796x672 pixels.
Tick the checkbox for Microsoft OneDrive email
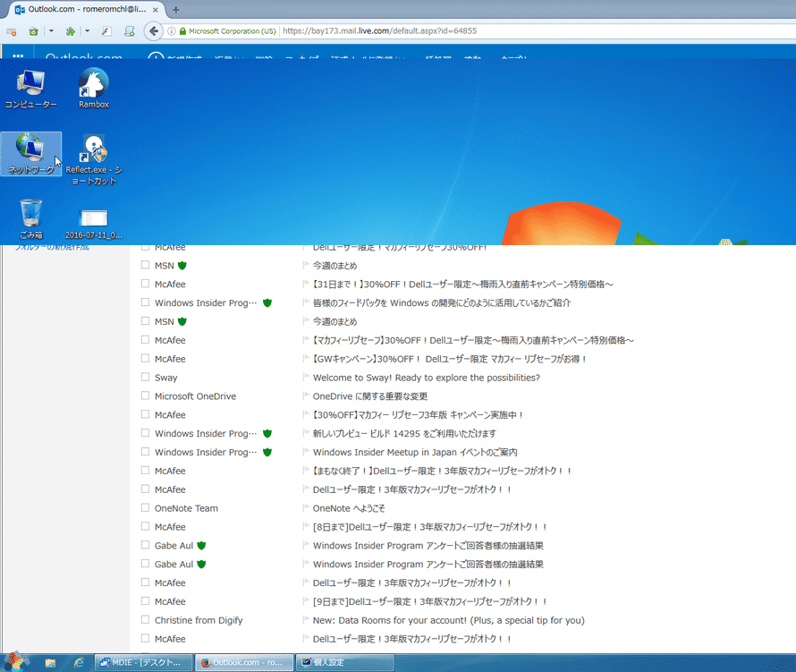(x=145, y=396)
